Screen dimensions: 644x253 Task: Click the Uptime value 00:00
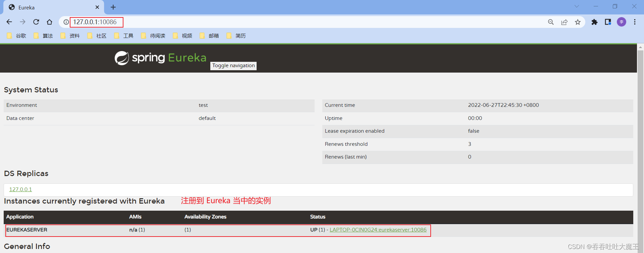(x=475, y=118)
